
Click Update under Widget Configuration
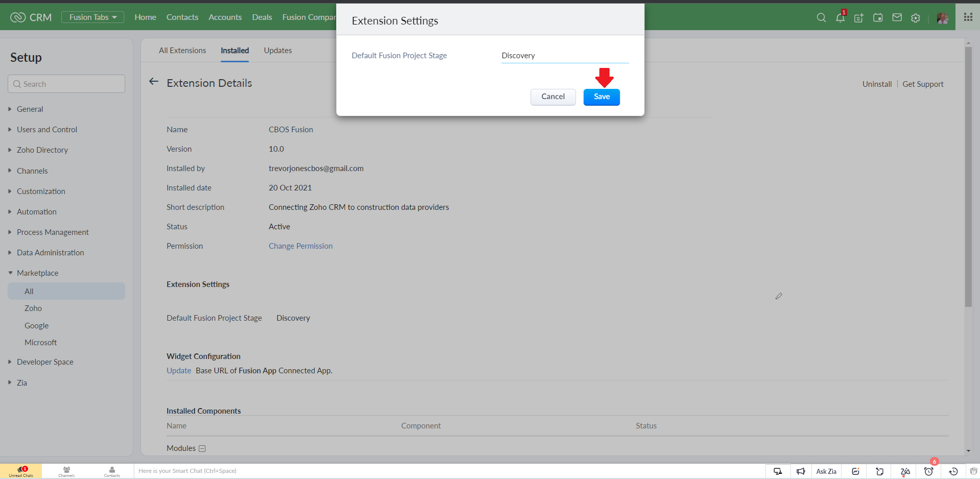(179, 371)
